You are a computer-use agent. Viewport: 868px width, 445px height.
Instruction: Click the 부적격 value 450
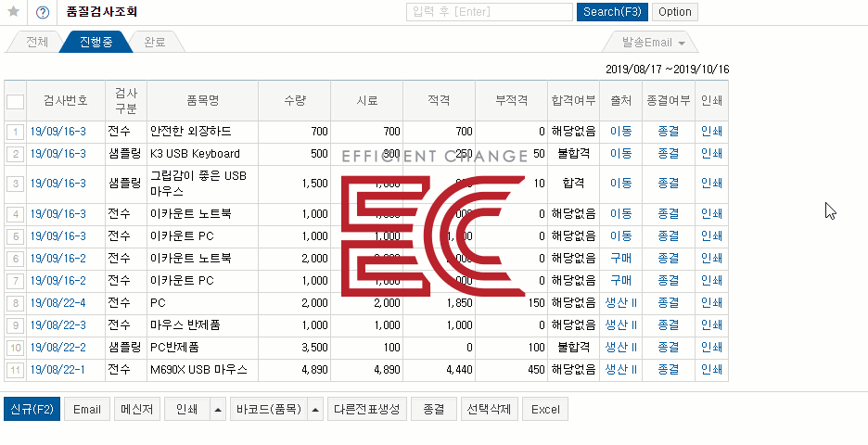point(536,370)
